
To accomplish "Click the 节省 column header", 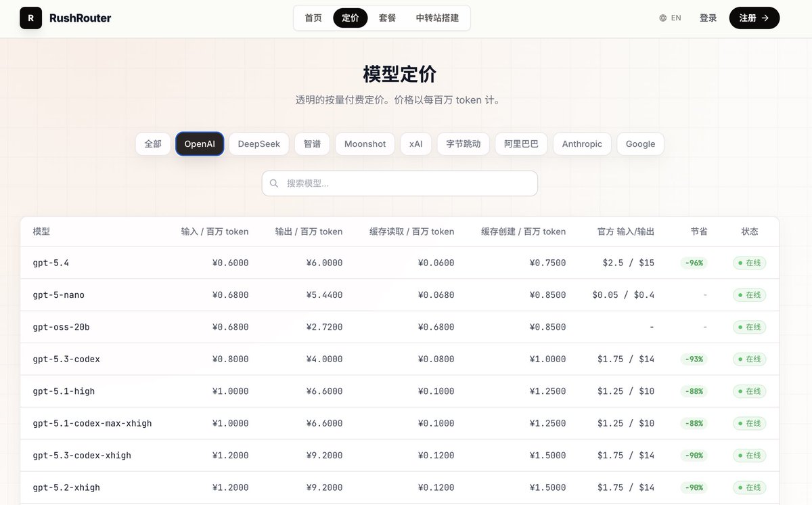I will [699, 232].
